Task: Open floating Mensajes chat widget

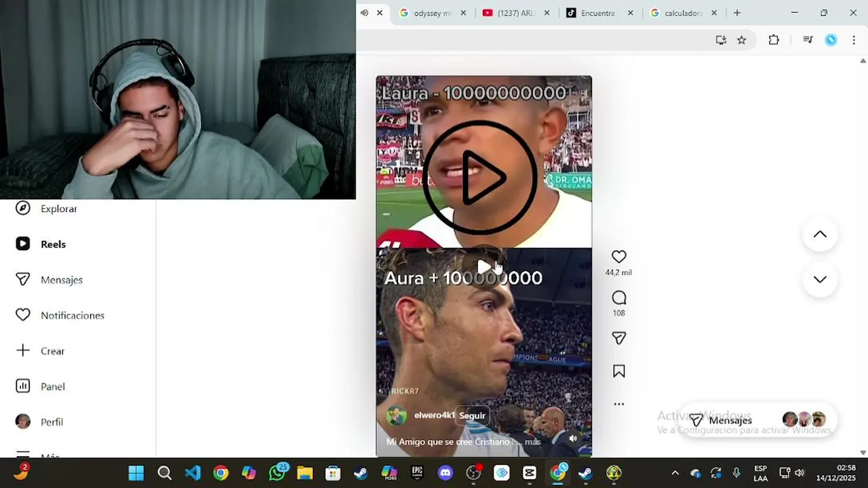Action: click(757, 420)
